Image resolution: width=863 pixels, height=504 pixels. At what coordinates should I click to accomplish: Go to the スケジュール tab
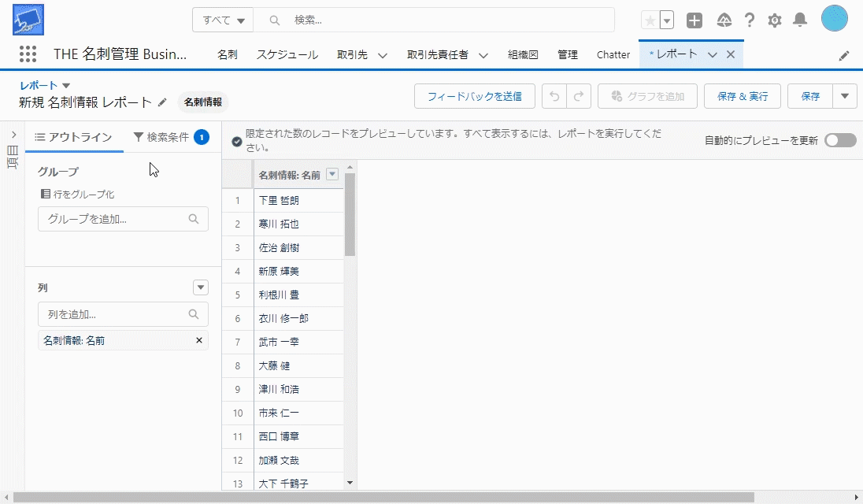[x=287, y=54]
